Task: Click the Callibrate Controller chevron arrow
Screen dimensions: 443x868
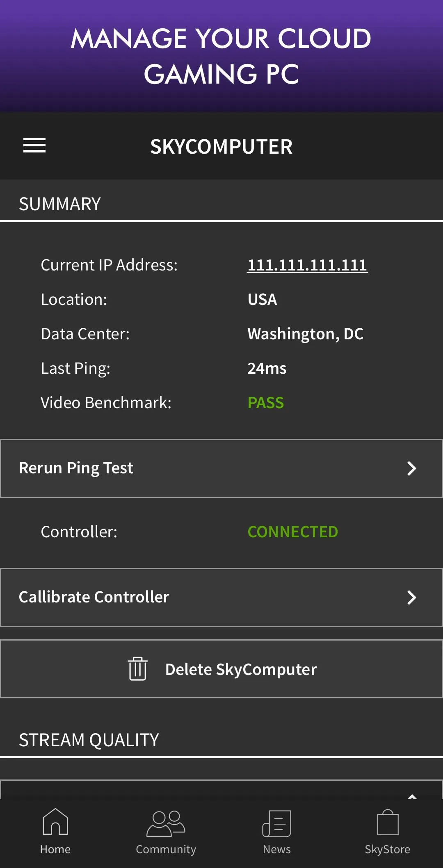Action: (412, 598)
